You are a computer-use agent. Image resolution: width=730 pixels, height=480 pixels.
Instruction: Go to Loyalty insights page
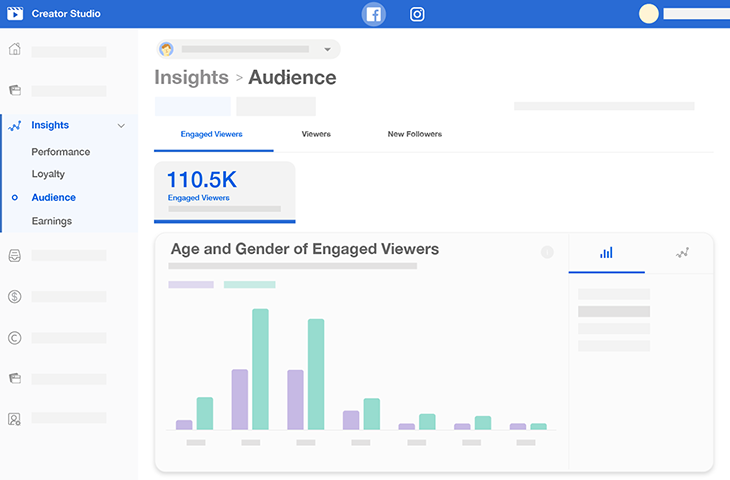(48, 174)
